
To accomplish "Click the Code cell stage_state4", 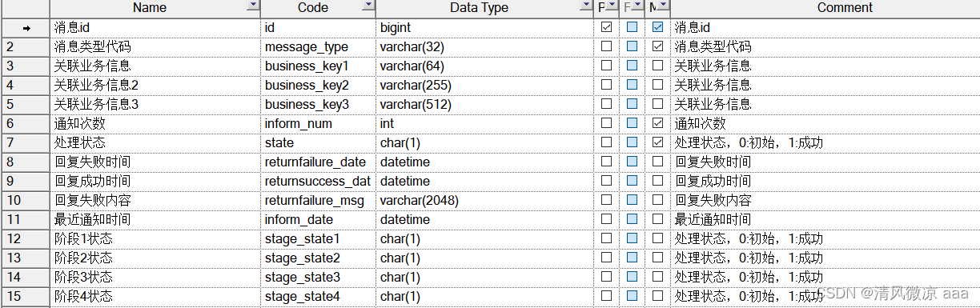I will pyautogui.click(x=319, y=296).
